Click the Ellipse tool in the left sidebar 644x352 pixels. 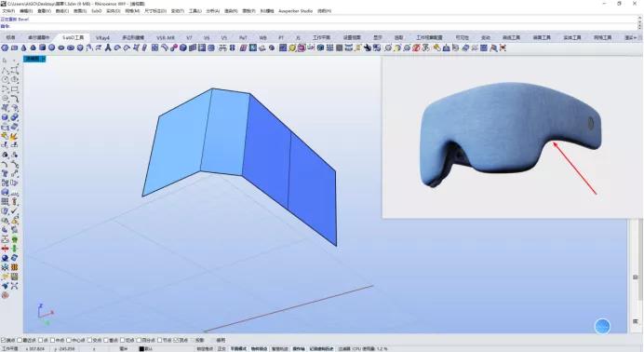[x=14, y=80]
